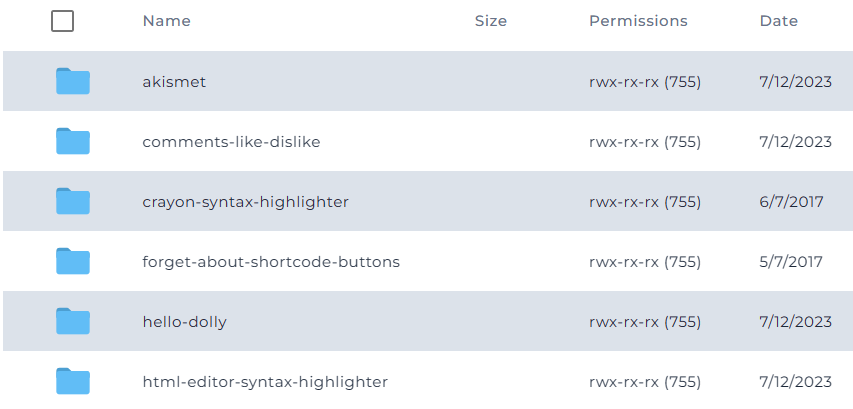Click the 6/7/2017 date of crayon-syntax-highlighter
The width and height of the screenshot is (853, 409).
791,202
